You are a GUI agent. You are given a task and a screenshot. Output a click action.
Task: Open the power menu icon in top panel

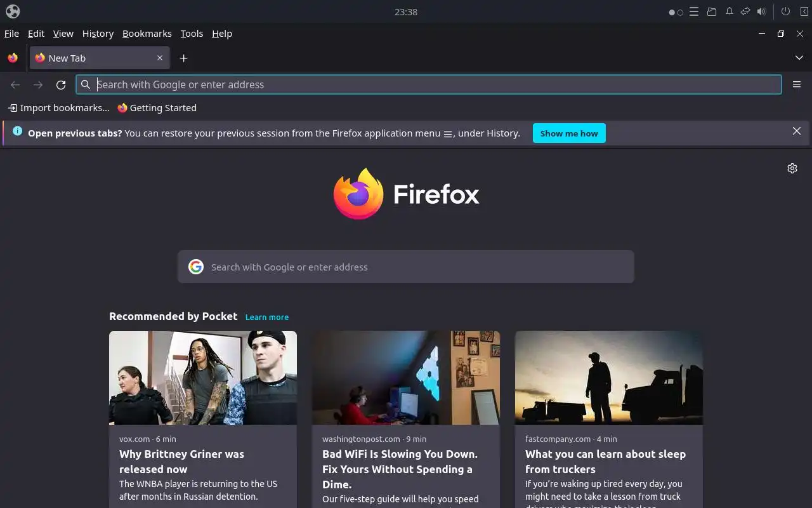(x=785, y=11)
